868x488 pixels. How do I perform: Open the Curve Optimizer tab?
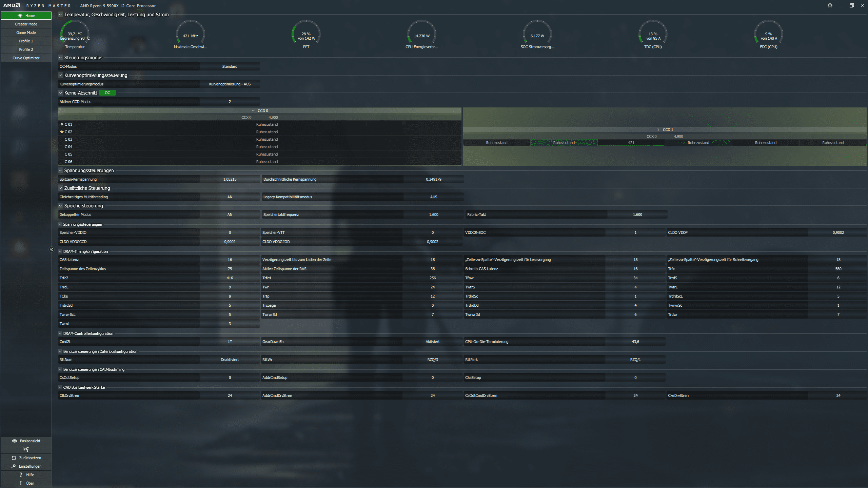pos(26,58)
